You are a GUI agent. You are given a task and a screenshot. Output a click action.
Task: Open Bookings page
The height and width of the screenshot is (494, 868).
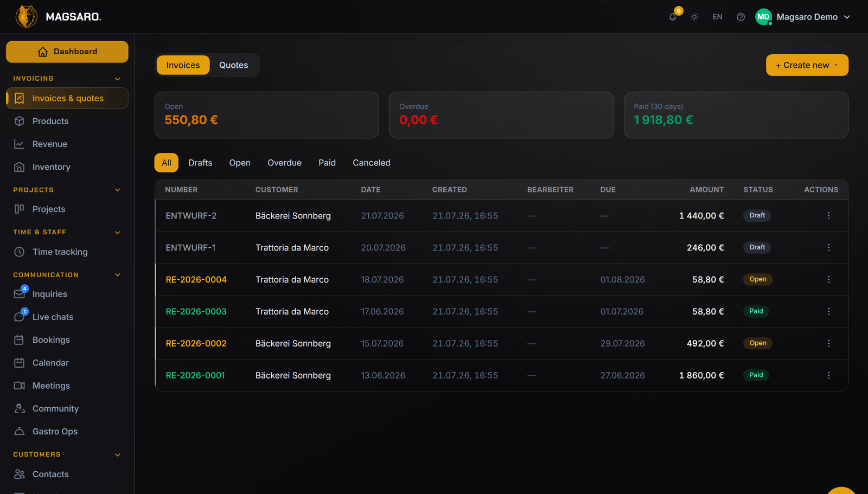point(67,339)
